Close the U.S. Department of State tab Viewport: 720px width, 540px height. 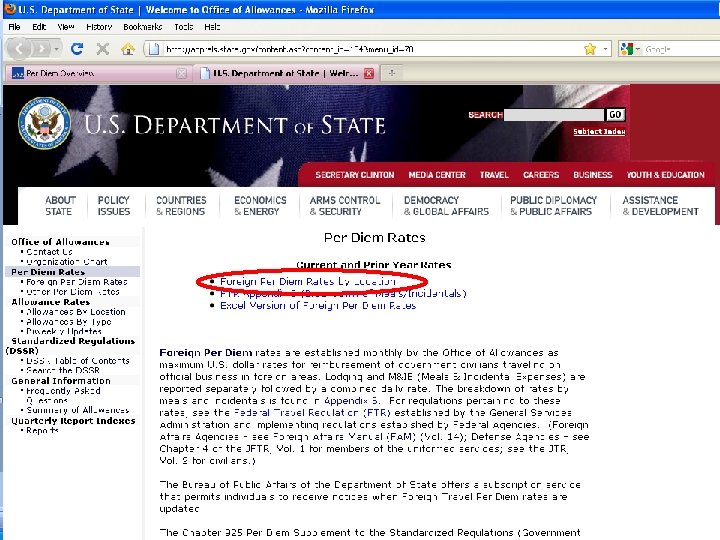[x=369, y=73]
